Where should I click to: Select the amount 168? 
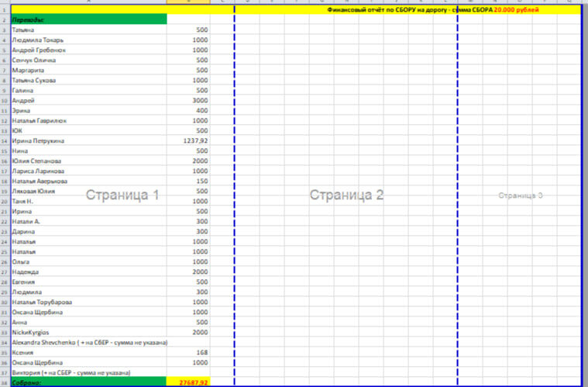[188, 352]
